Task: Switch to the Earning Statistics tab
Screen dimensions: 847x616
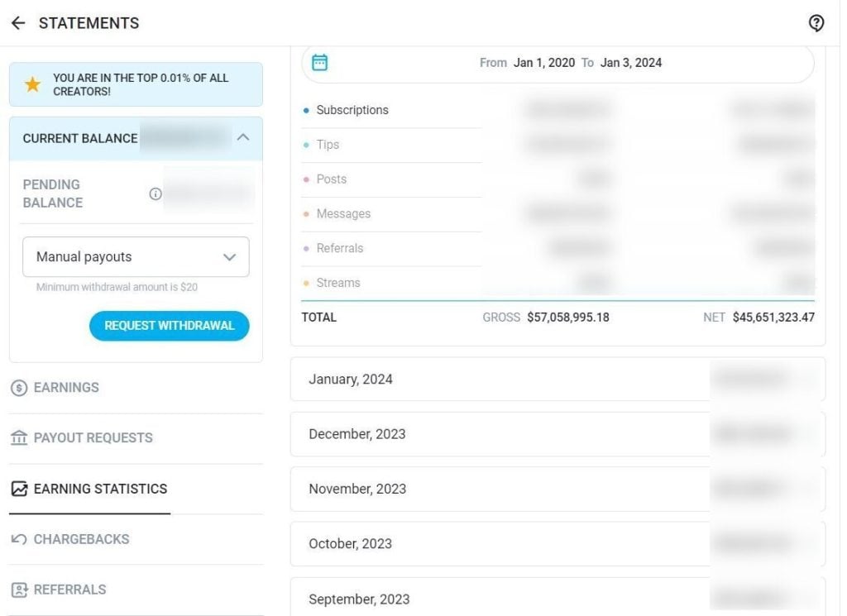Action: [100, 489]
